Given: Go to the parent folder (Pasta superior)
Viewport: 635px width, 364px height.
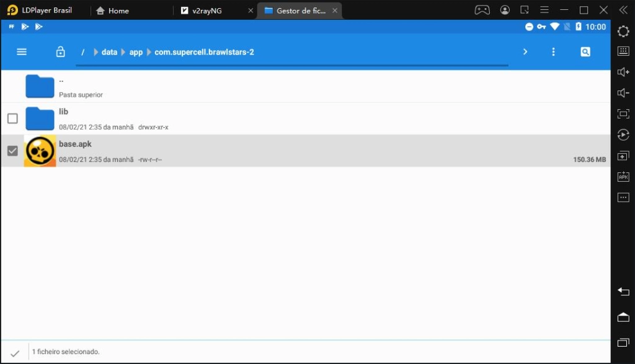Looking at the screenshot, I should pyautogui.click(x=40, y=86).
